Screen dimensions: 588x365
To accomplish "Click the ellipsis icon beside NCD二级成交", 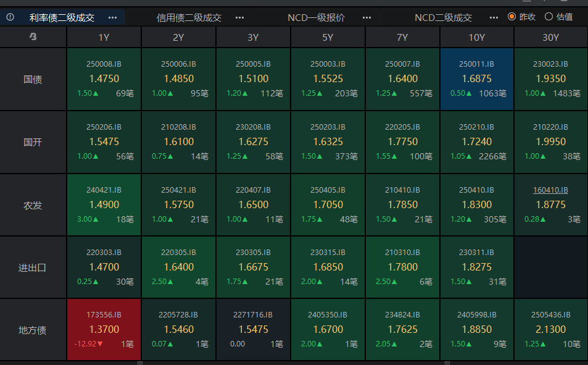I will tap(494, 17).
